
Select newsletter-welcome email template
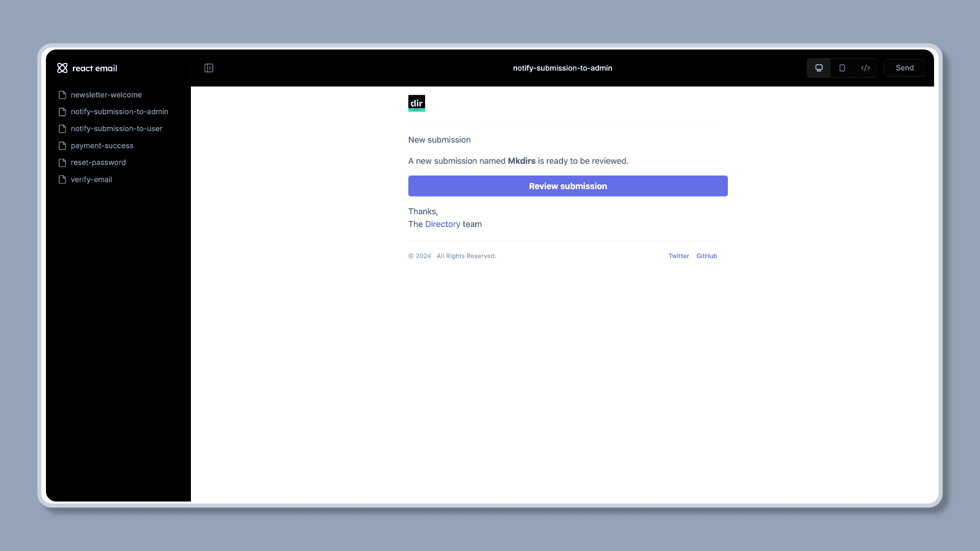[106, 95]
